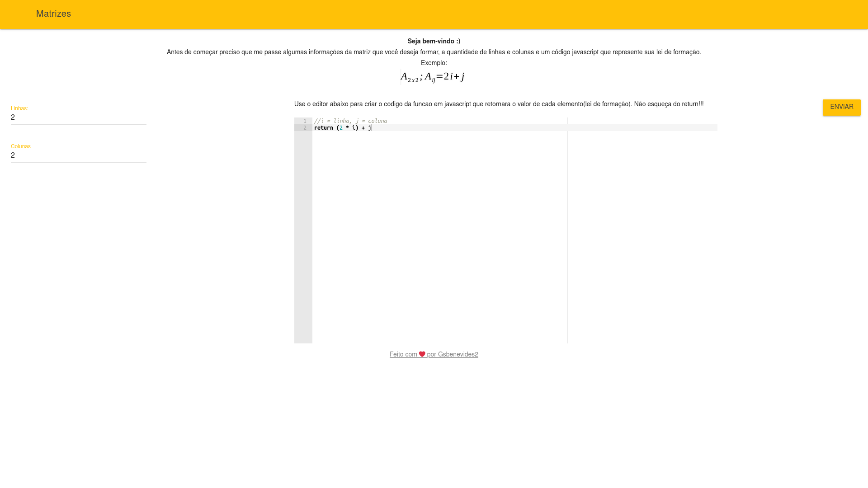The height and width of the screenshot is (488, 868).
Task: Click the Colunas label
Action: tap(21, 146)
